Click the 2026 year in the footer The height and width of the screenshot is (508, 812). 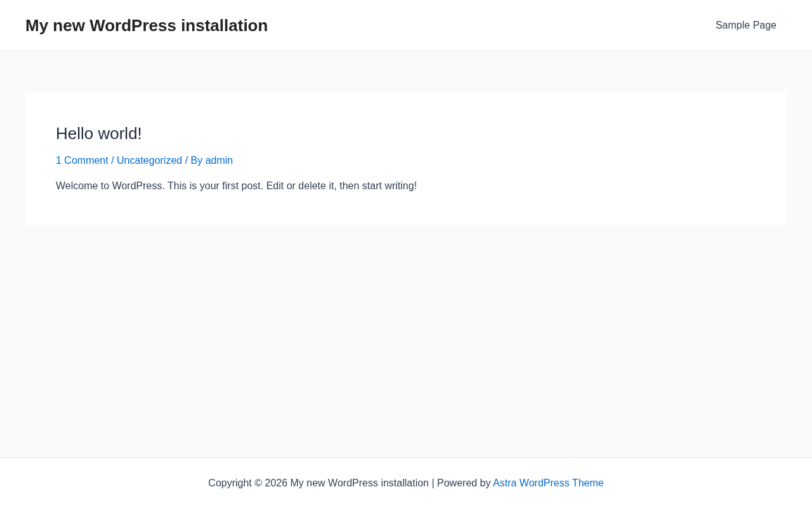click(276, 483)
